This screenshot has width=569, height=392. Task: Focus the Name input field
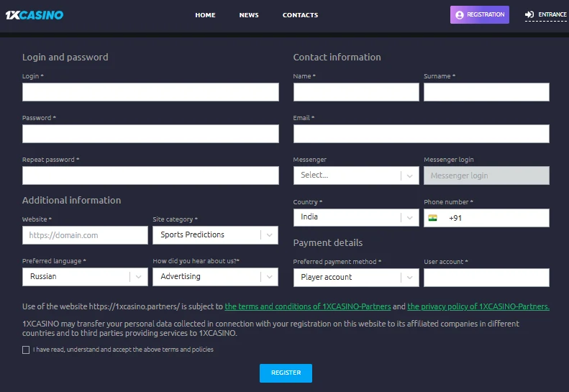[x=356, y=92]
